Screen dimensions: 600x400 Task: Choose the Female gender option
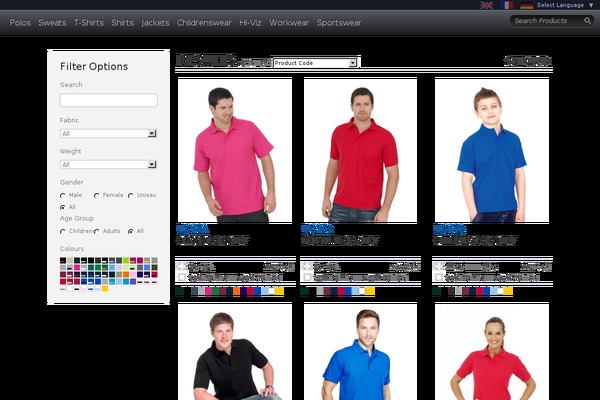pyautogui.click(x=97, y=195)
